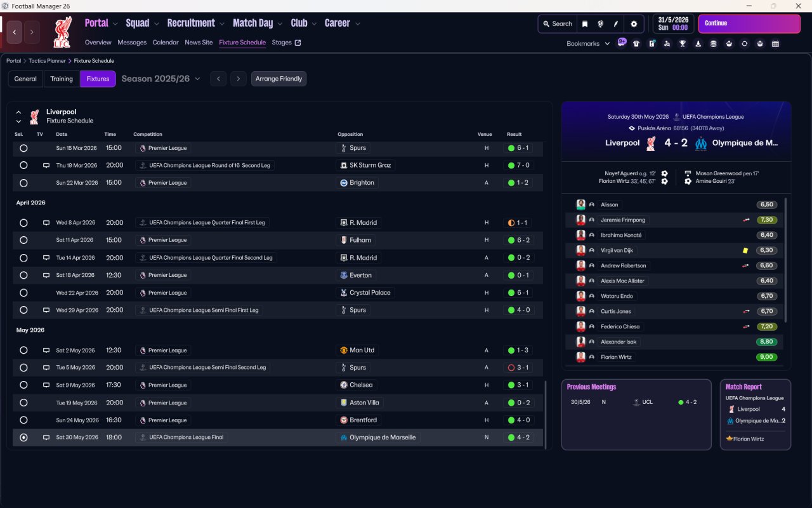Click the trophy icon in the bookmarks row
This screenshot has height=508, width=812.
click(x=683, y=44)
